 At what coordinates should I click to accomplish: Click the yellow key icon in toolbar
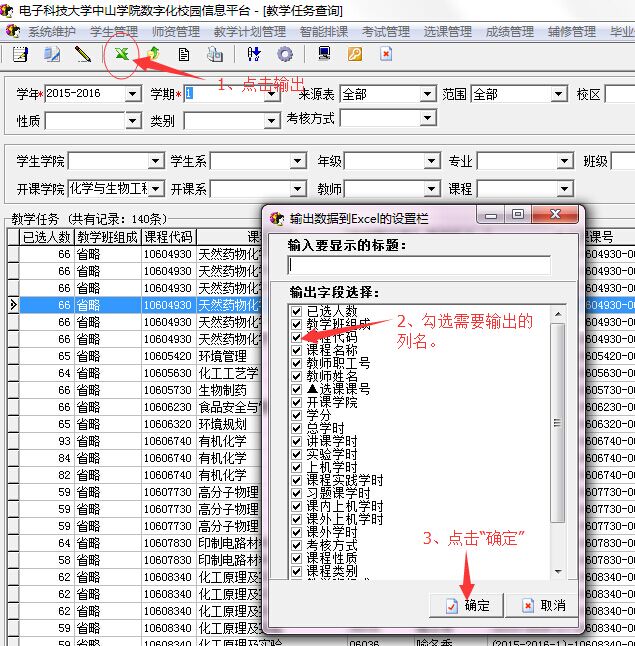355,54
